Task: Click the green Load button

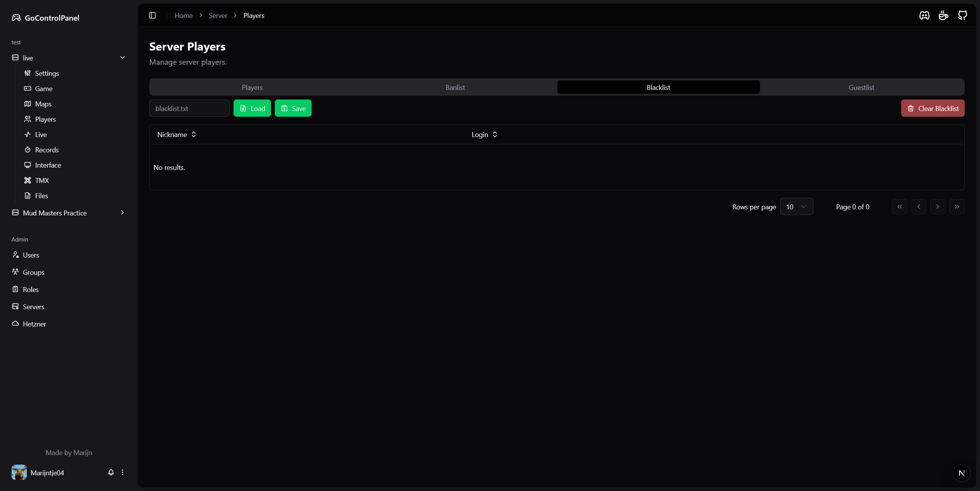Action: pyautogui.click(x=252, y=108)
